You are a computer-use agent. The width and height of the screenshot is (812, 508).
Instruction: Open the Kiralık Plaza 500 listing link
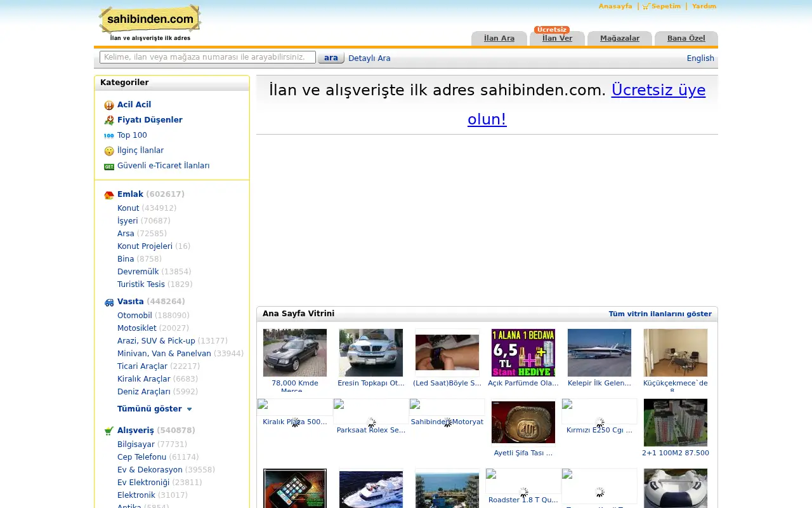point(295,422)
